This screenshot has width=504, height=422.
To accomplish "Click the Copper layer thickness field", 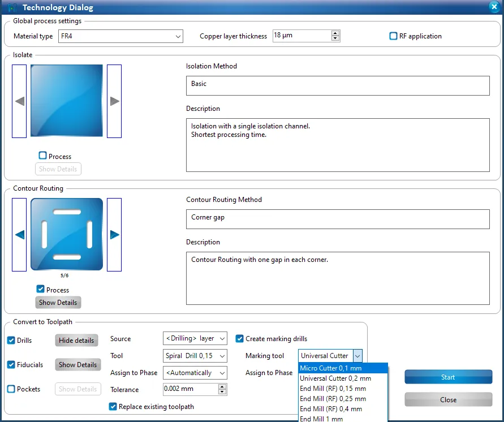I will tap(302, 36).
